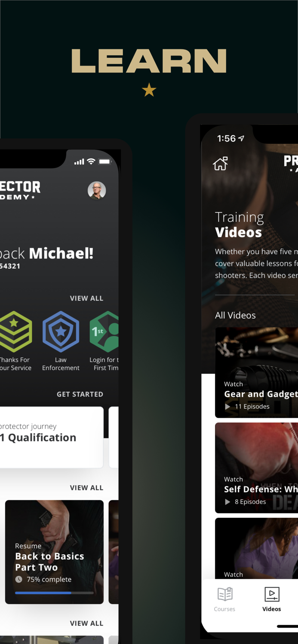Open the Gear and Gadgets video thumbnail
Image resolution: width=298 pixels, height=644 pixels.
coord(256,373)
